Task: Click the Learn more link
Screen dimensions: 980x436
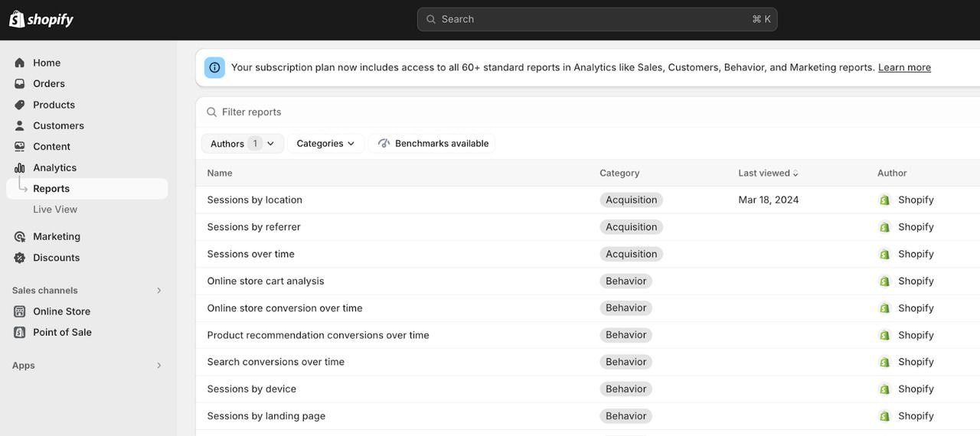Action: click(x=904, y=67)
